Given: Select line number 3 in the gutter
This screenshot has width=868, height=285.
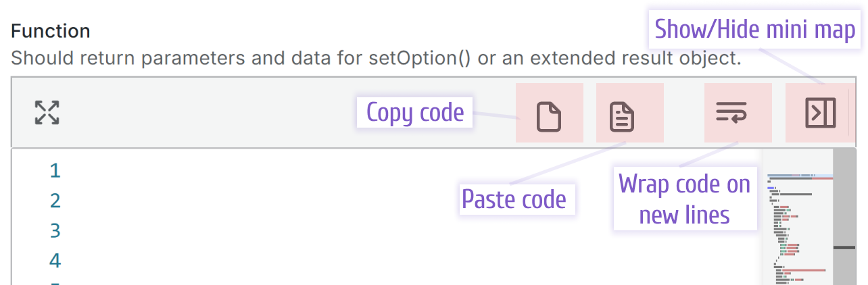Looking at the screenshot, I should click(x=55, y=230).
